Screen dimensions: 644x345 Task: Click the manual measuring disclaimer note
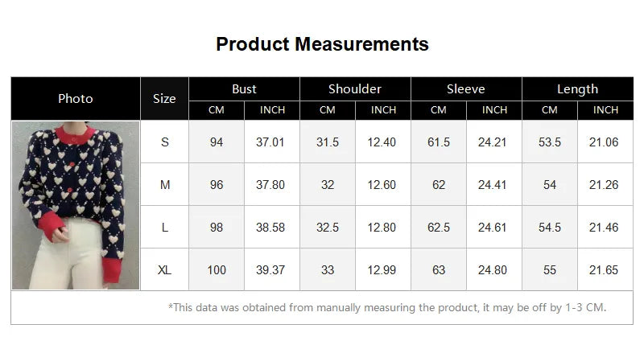pos(387,307)
